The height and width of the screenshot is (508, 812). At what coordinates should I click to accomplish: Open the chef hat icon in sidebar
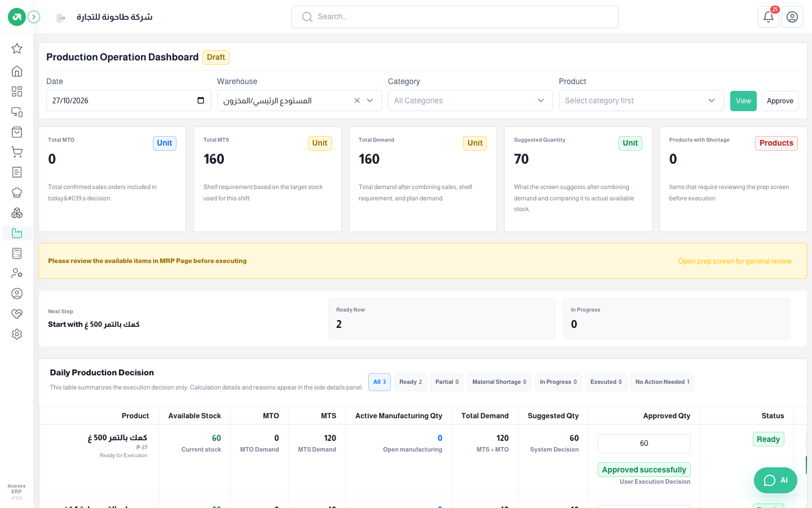(17, 192)
